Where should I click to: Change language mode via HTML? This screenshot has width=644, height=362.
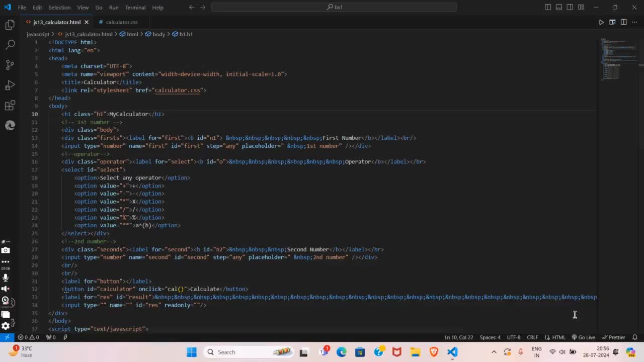[555, 337]
